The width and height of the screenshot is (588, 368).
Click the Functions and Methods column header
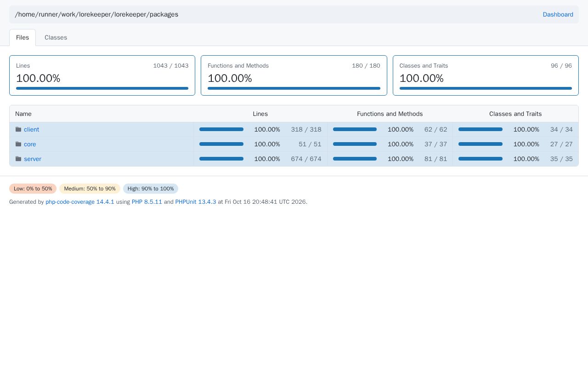click(390, 114)
